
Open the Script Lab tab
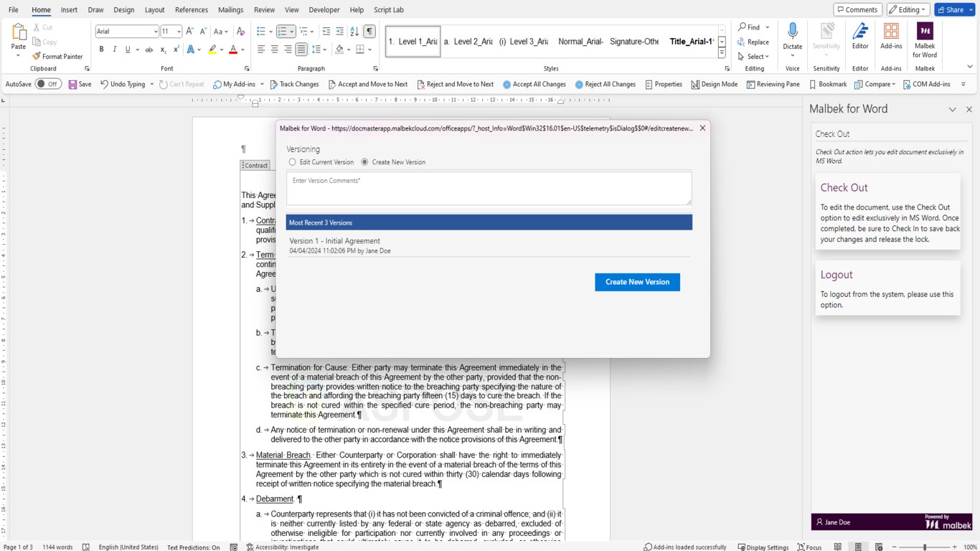pos(389,10)
